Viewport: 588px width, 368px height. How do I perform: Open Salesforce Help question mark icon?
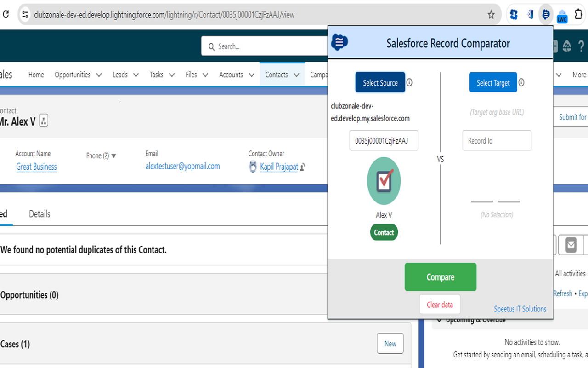(x=582, y=46)
